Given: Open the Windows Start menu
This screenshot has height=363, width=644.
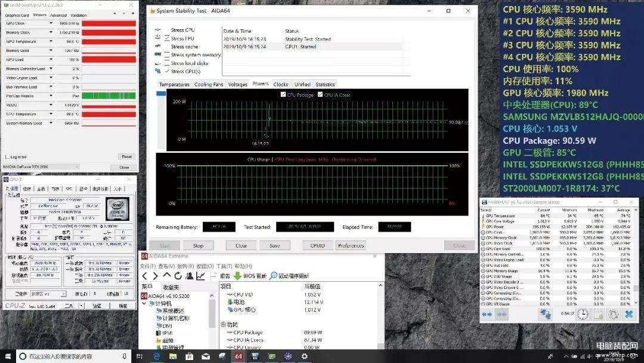Looking at the screenshot, I should point(8,356).
